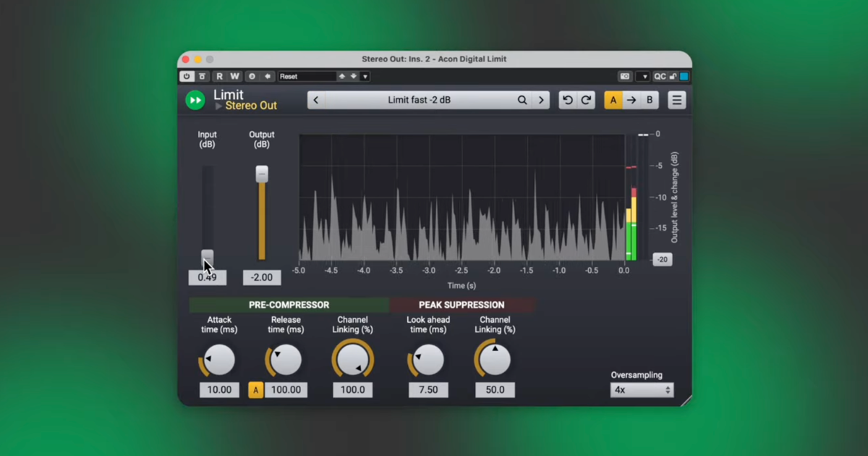Click the output level meter

[x=631, y=197]
